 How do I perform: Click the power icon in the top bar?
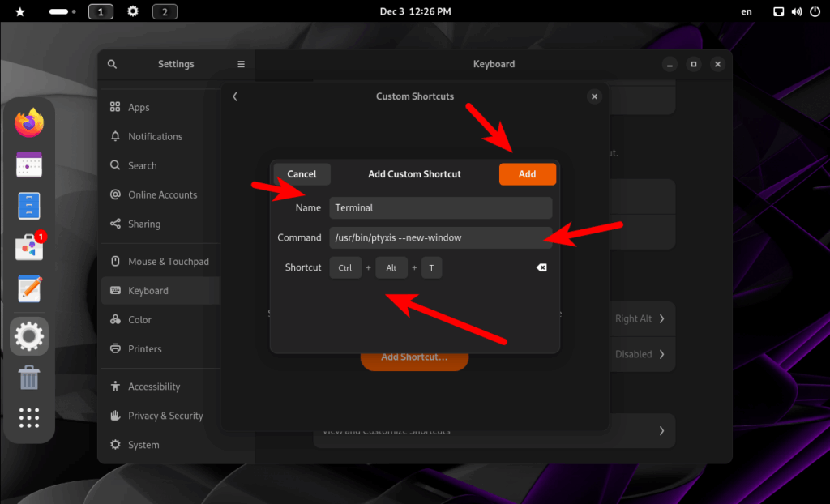pos(815,11)
